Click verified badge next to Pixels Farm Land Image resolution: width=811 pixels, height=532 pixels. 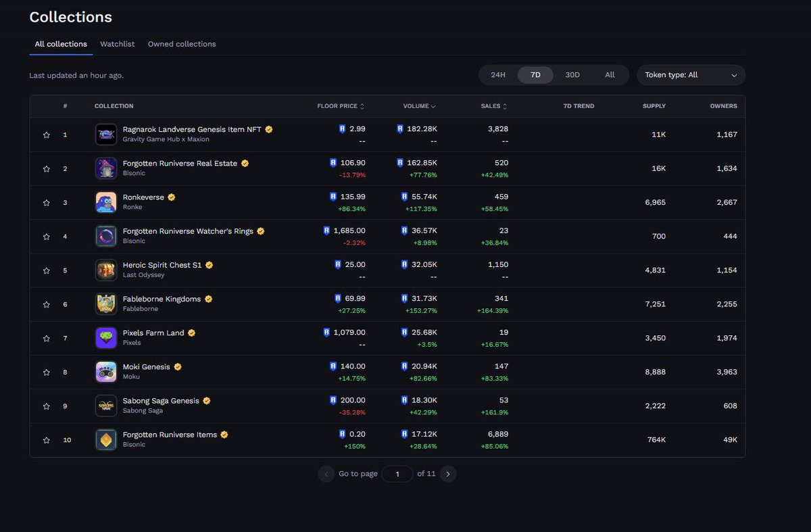(192, 333)
